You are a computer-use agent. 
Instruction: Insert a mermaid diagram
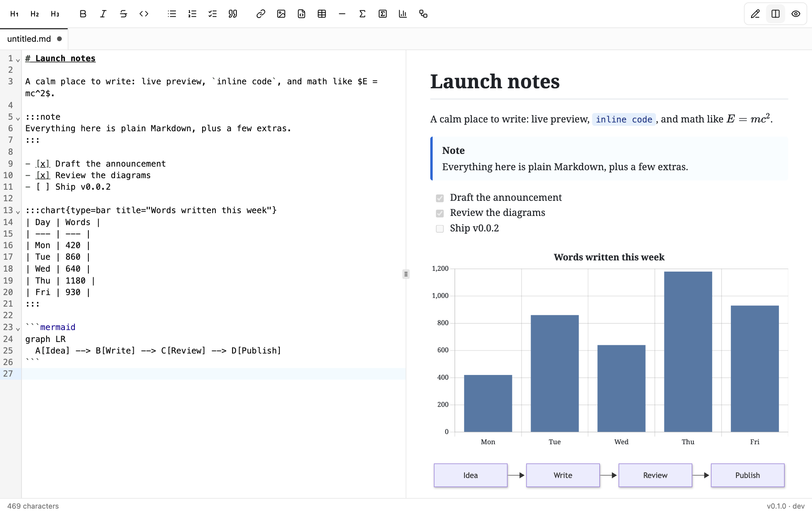(x=423, y=14)
